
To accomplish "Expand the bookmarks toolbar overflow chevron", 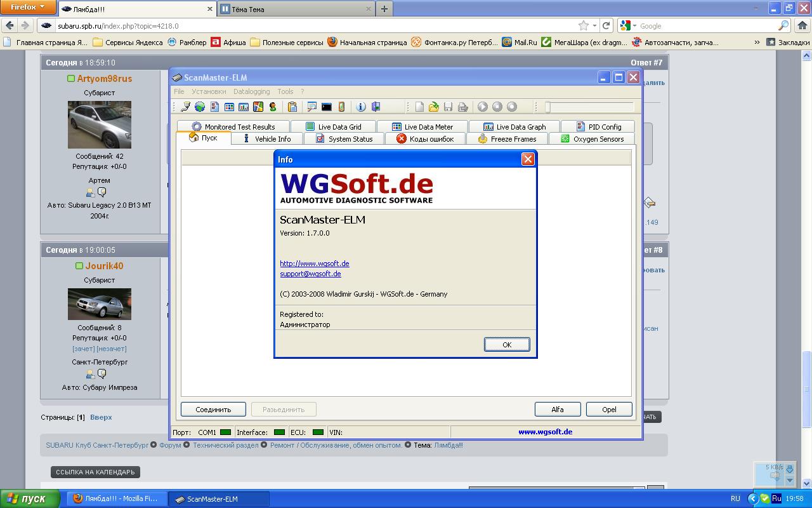I will 757,43.
